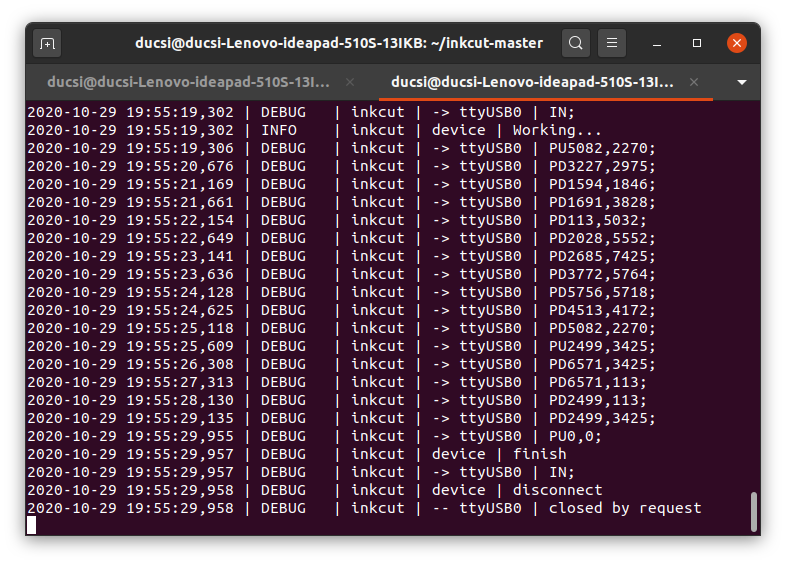
Task: Close the active inkcut-master tab
Action: tap(695, 82)
